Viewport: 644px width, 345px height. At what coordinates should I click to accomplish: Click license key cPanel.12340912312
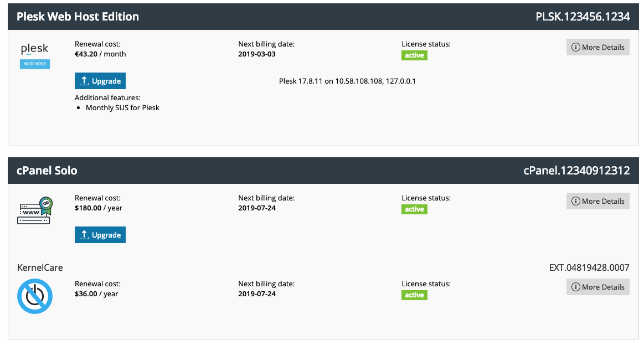tap(576, 171)
